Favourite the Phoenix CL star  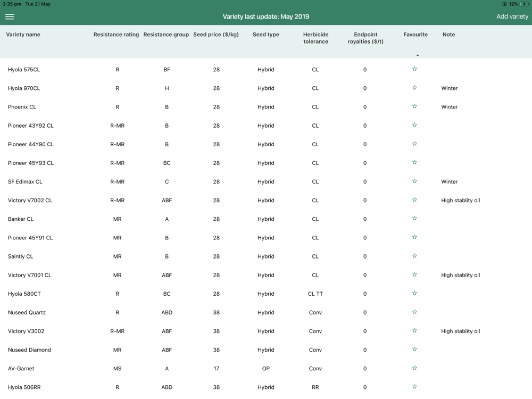coord(414,106)
